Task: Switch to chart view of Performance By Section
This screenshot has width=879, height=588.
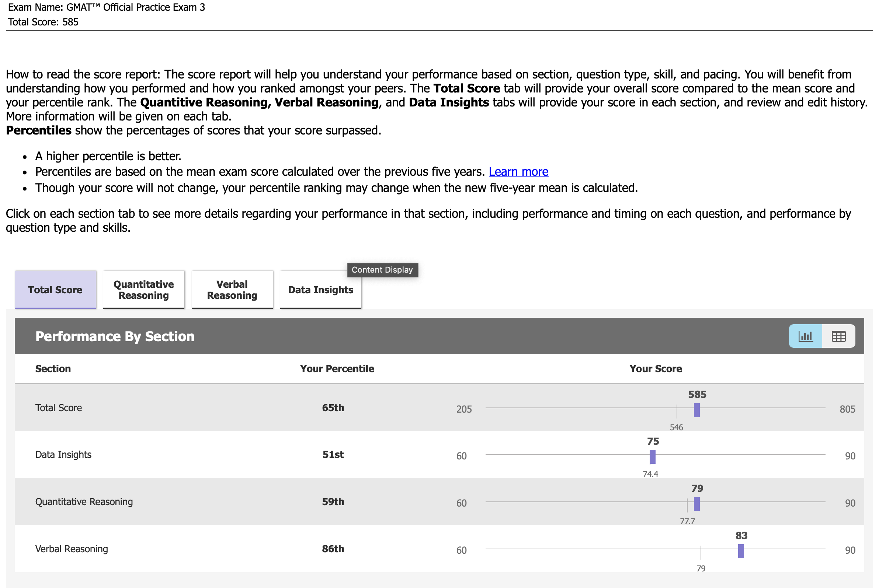Action: (805, 336)
